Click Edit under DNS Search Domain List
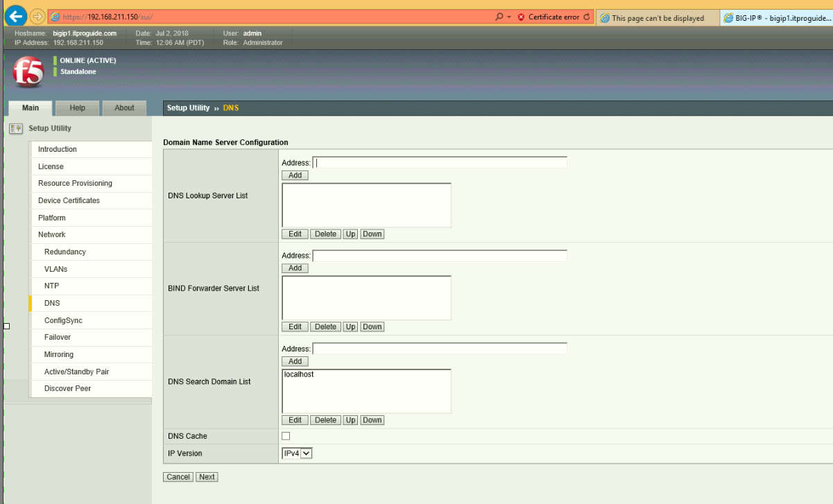This screenshot has width=833, height=504. 295,420
